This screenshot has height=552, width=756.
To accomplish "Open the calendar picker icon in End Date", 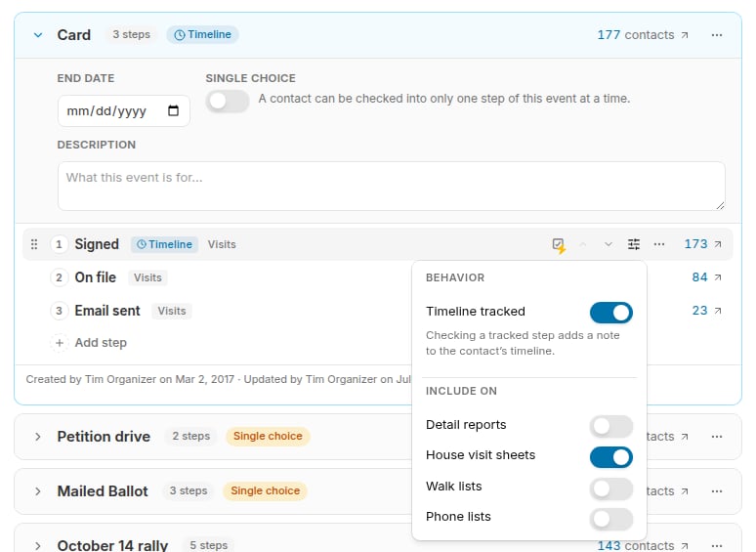I will point(173,110).
